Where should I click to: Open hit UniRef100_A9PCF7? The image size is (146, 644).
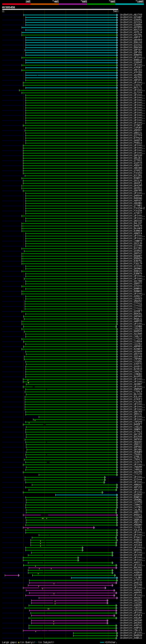[x=131, y=37]
